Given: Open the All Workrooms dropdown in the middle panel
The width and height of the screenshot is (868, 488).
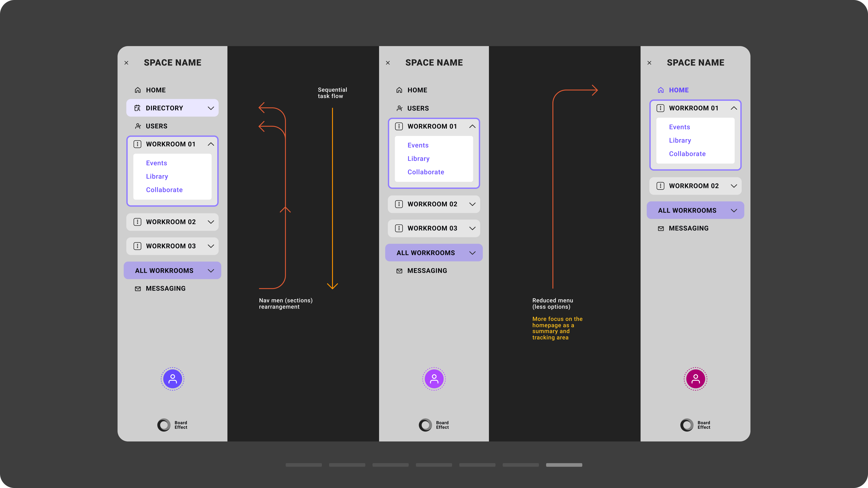Looking at the screenshot, I should click(x=472, y=253).
